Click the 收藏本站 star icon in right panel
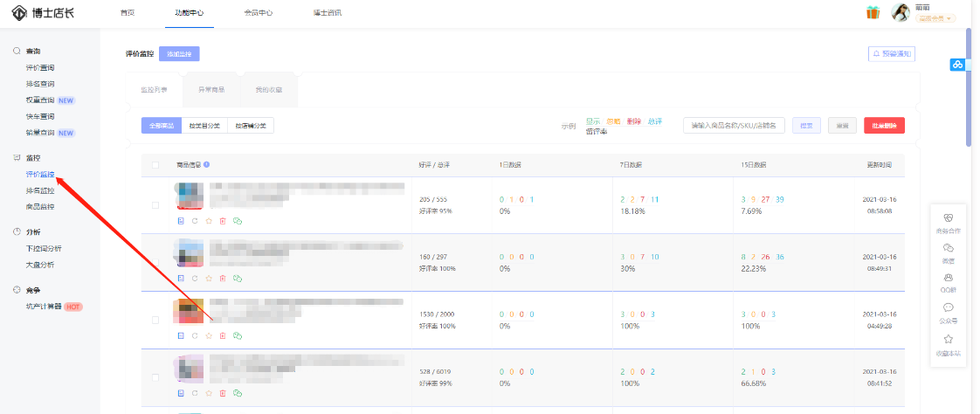The image size is (980, 414). tap(948, 342)
